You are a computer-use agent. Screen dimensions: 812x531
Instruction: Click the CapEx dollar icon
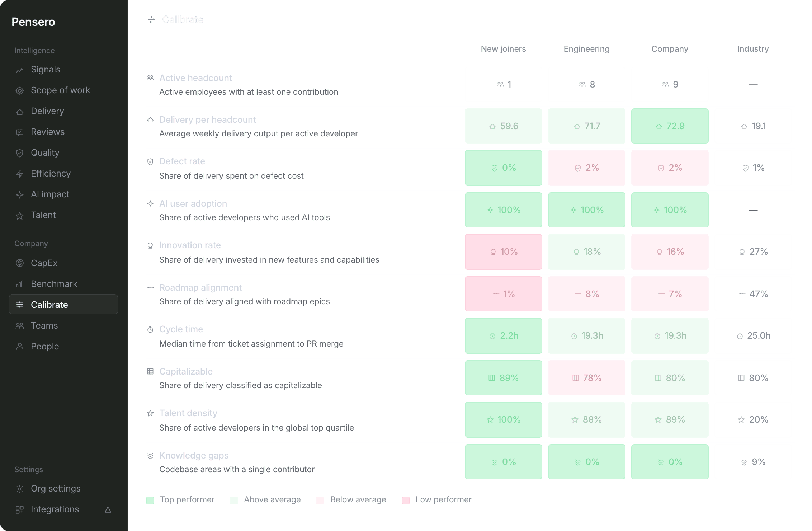[20, 263]
